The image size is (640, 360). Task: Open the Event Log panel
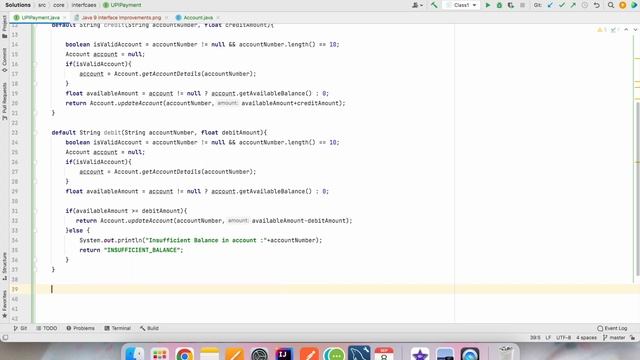pos(612,328)
